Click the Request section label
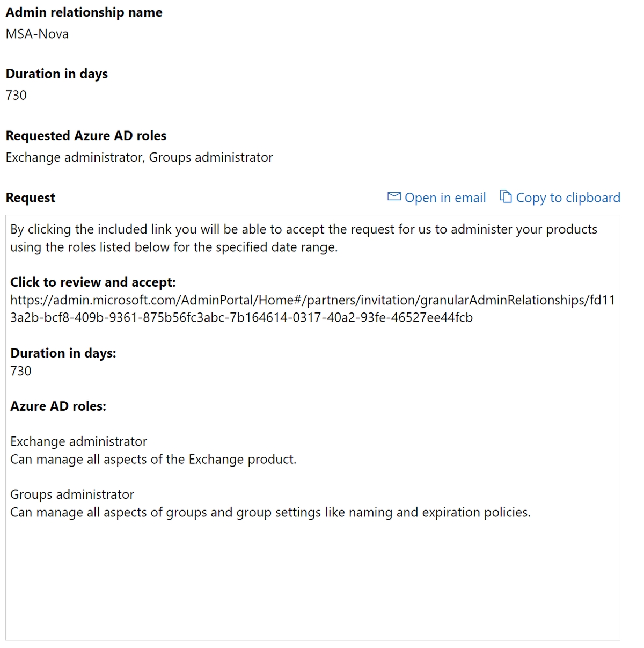644x648 pixels. pos(30,198)
